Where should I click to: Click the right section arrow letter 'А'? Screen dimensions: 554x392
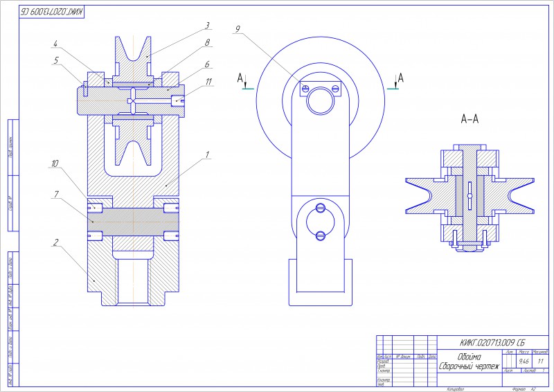tap(400, 78)
